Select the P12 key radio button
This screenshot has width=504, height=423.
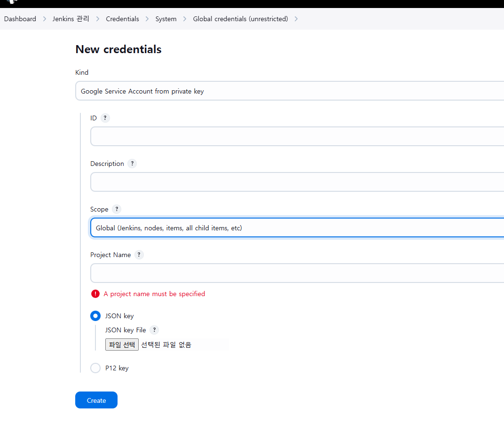[x=95, y=368]
